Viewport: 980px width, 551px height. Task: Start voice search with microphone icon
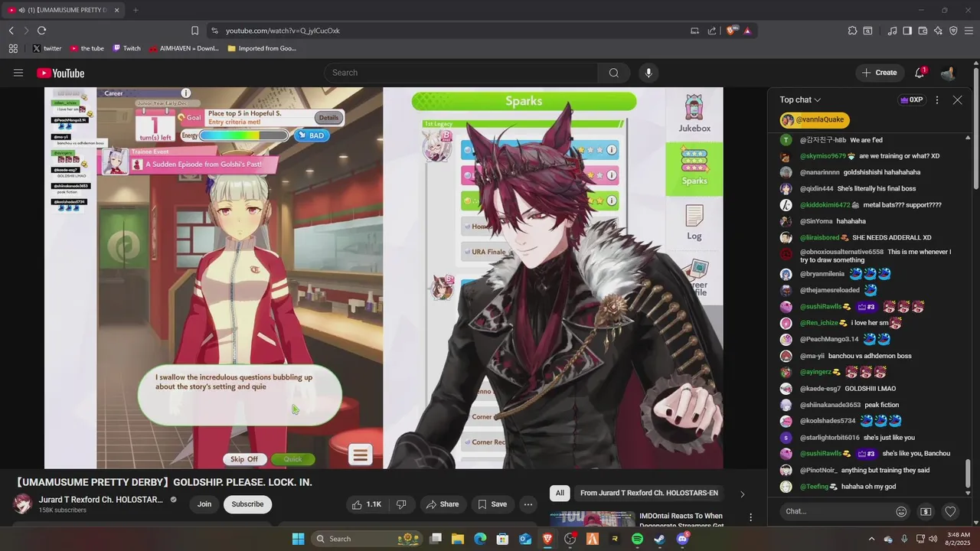[x=648, y=73]
